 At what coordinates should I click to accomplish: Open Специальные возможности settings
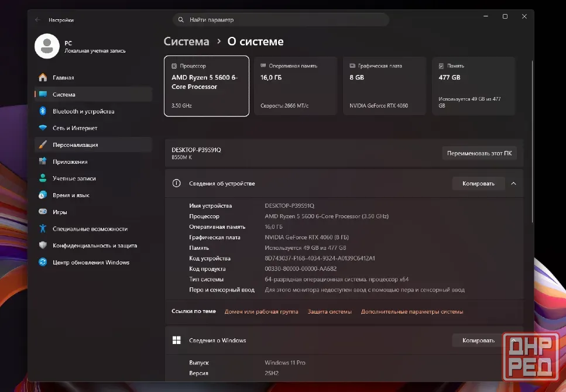point(93,229)
